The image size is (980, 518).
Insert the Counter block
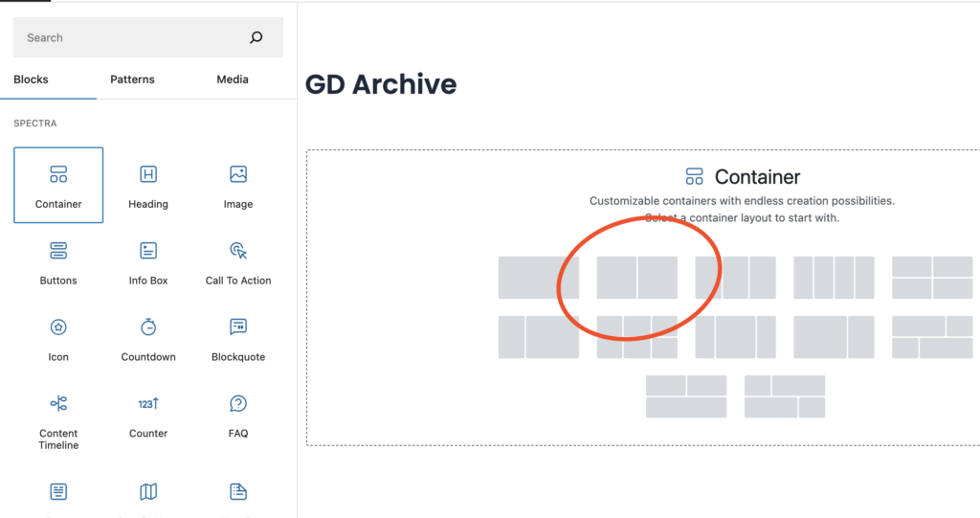[148, 414]
